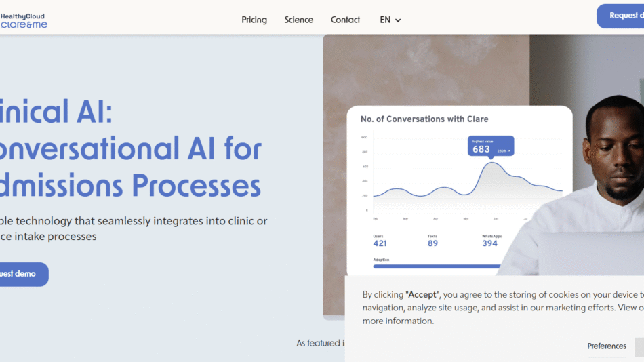Image resolution: width=644 pixels, height=362 pixels.
Task: Select the Users 421 statistic
Action: (x=380, y=240)
